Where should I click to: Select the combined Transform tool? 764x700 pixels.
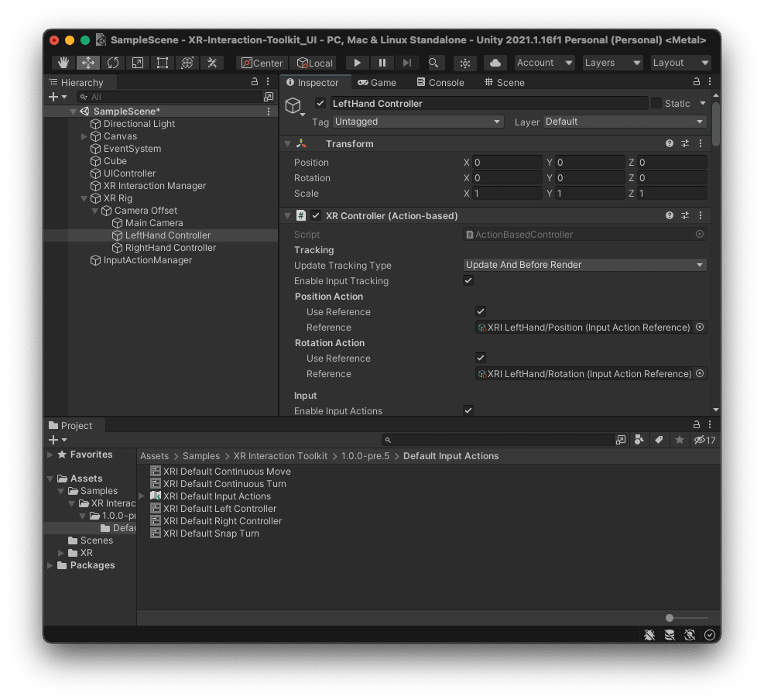point(187,63)
